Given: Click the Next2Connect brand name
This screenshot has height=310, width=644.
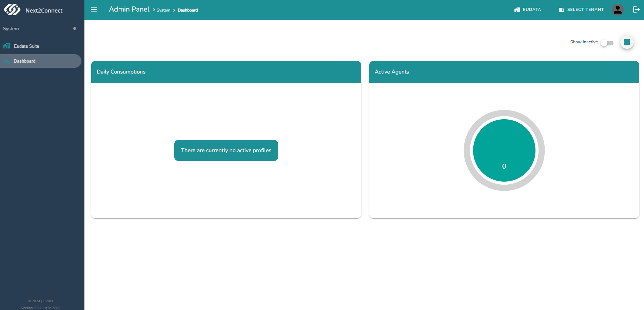Looking at the screenshot, I should pyautogui.click(x=44, y=11).
